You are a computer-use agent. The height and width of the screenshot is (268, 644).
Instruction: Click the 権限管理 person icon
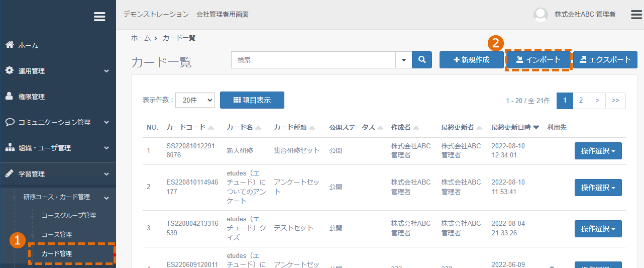(x=10, y=96)
